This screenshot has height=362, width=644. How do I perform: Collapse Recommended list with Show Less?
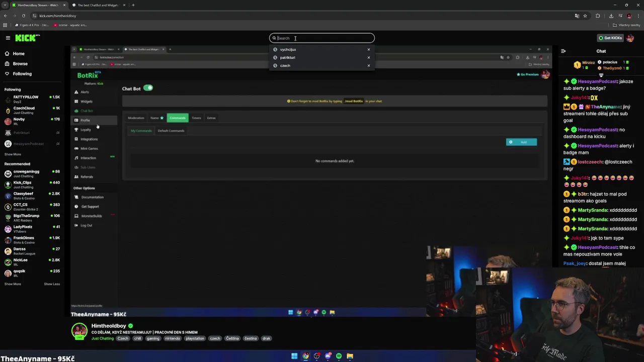pos(52,284)
